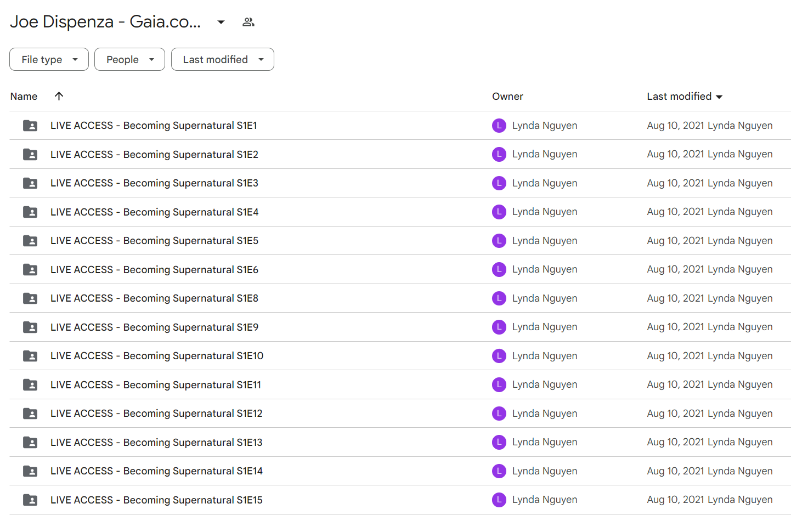The image size is (791, 532).
Task: Click the Owner column header
Action: tap(507, 97)
